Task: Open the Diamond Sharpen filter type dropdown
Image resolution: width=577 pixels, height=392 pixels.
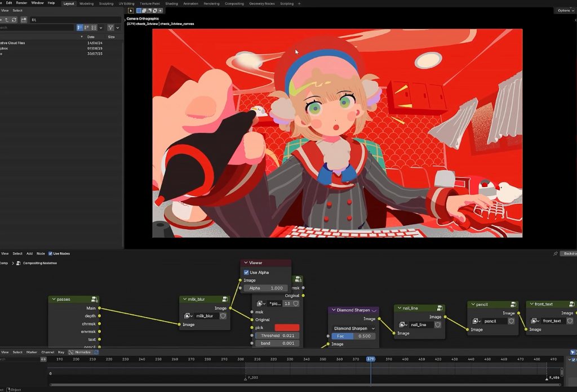Action: coord(354,328)
